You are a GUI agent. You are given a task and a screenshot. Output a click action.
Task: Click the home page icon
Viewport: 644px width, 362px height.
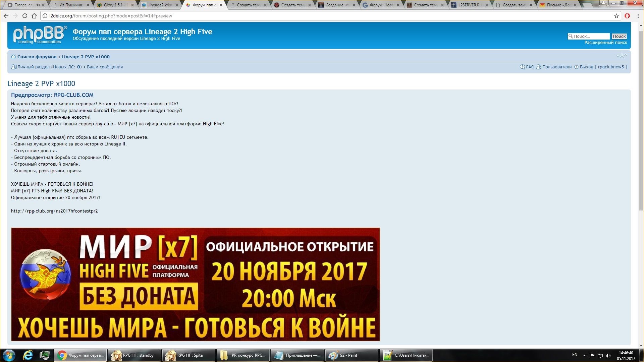(x=34, y=16)
